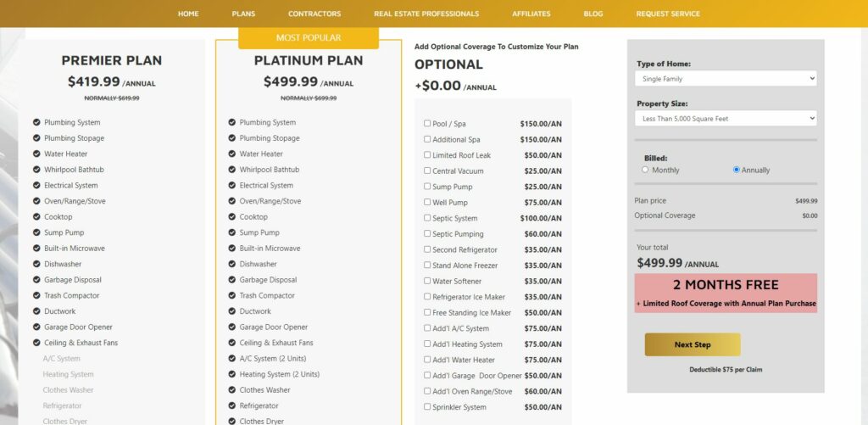Click the checkmark icon beside Premier Plumbing System
Screen dimensions: 868x425
[36, 122]
